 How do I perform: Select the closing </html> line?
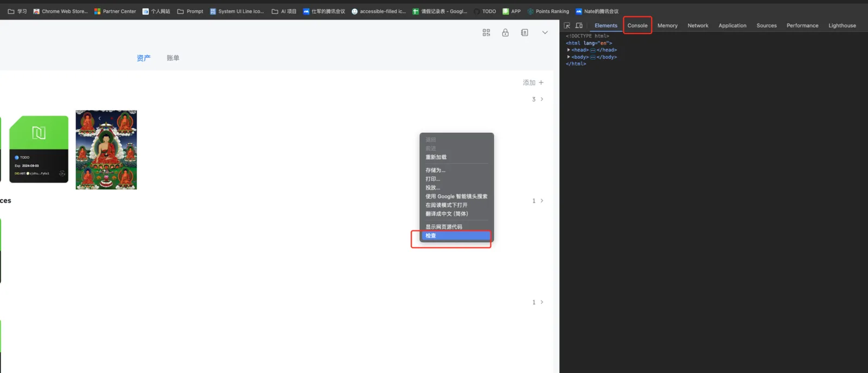[x=576, y=64]
